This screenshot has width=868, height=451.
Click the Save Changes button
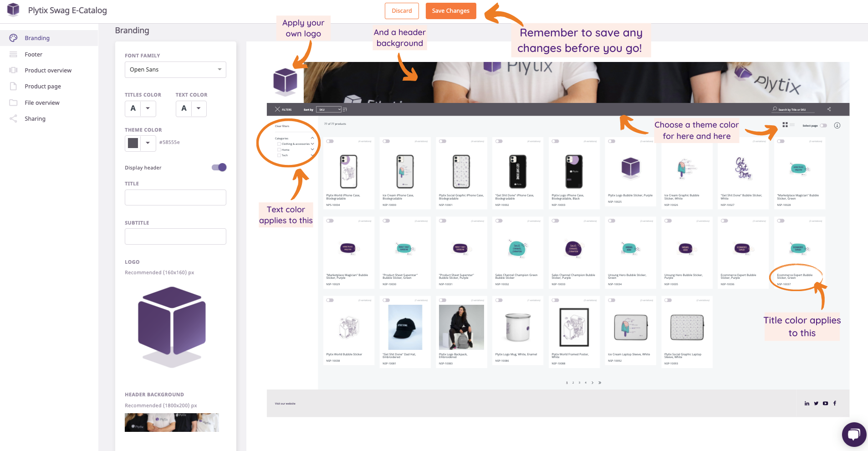451,11
